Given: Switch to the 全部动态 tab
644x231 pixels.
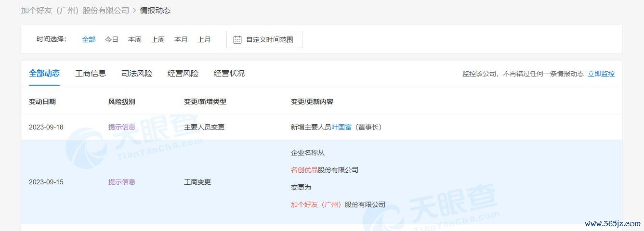Looking at the screenshot, I should point(44,73).
